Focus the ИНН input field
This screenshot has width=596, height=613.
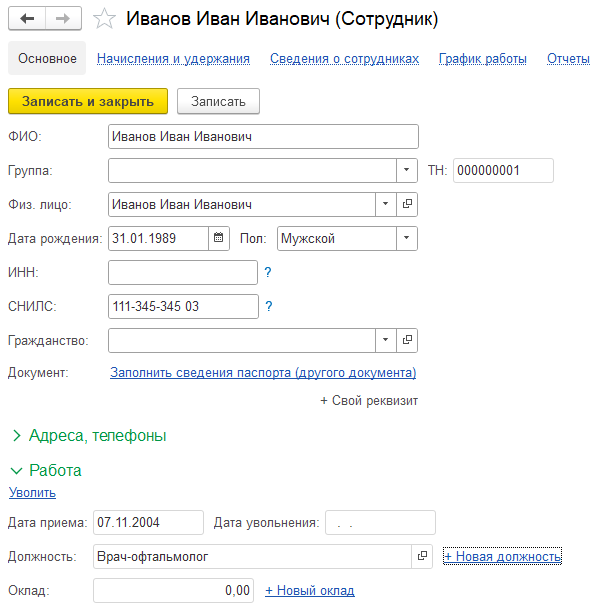[x=183, y=272]
